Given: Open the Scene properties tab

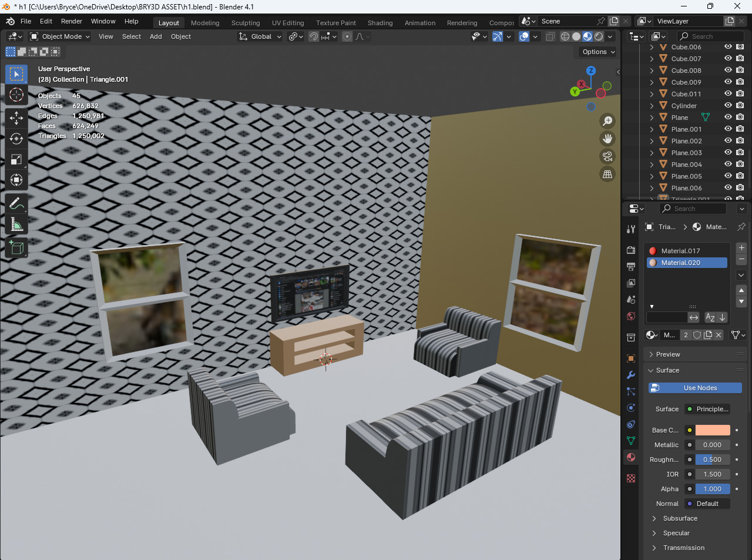Looking at the screenshot, I should (x=631, y=299).
